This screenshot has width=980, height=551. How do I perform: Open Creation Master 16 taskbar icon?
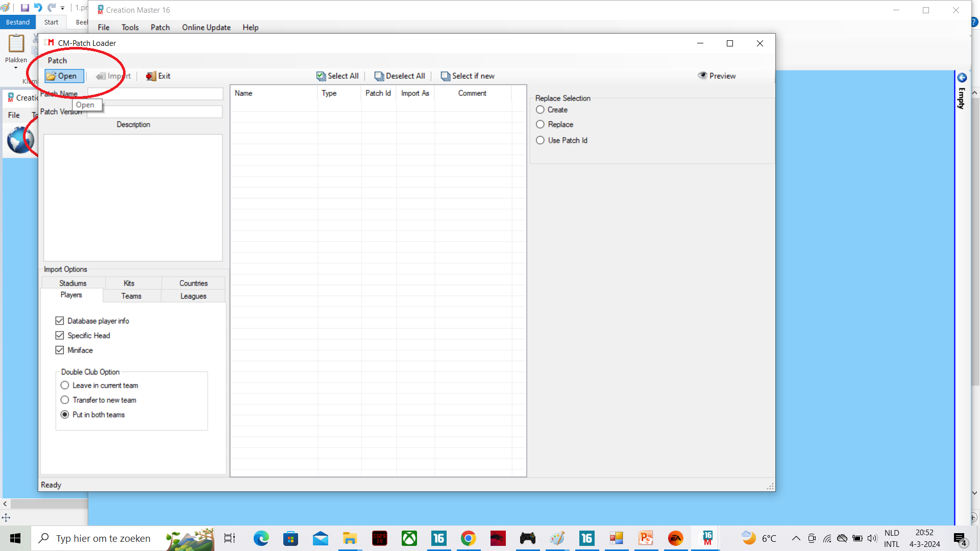coord(707,538)
